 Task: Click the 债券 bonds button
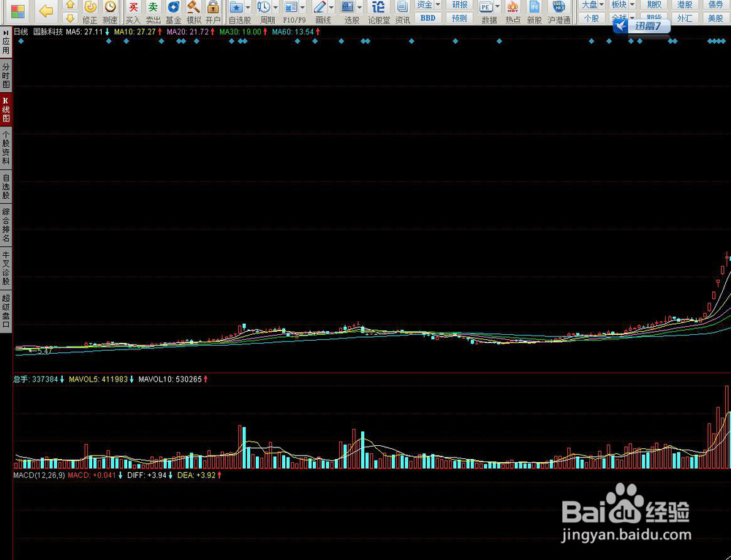(716, 4)
